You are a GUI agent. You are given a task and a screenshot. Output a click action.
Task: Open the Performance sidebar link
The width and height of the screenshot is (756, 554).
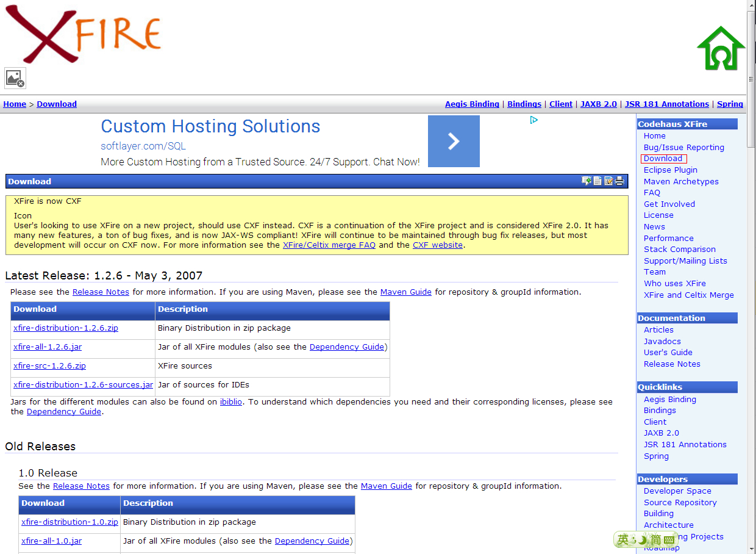669,239
